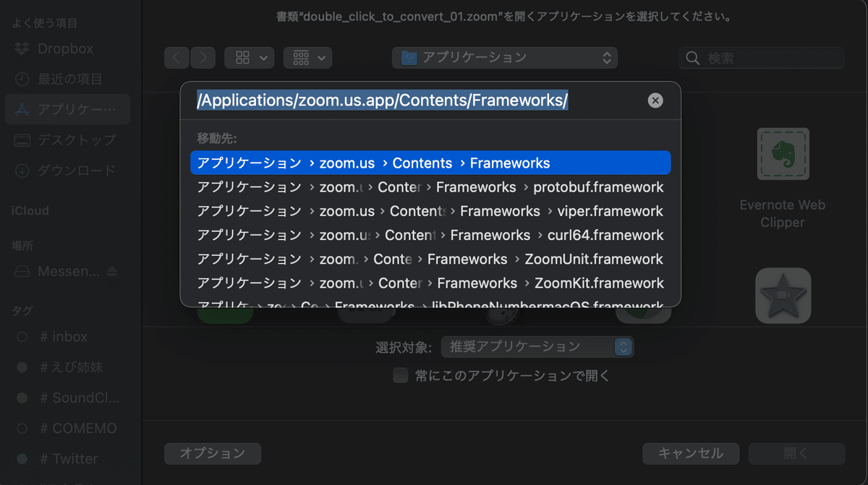Screen dimensions: 868x485
Task: Open the アプリケーション location popup
Action: click(x=505, y=58)
